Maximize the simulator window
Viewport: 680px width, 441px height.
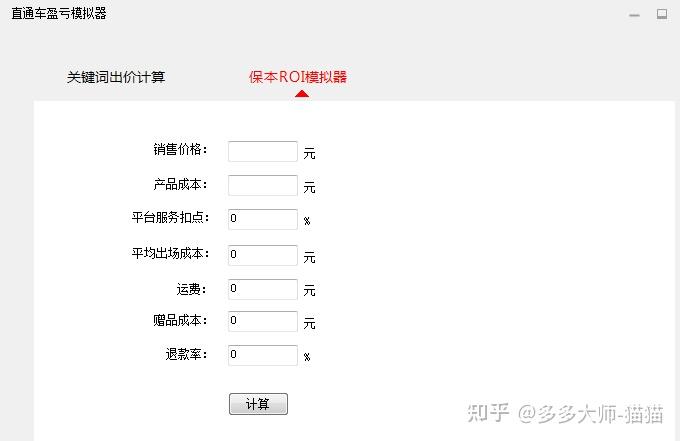click(x=661, y=14)
